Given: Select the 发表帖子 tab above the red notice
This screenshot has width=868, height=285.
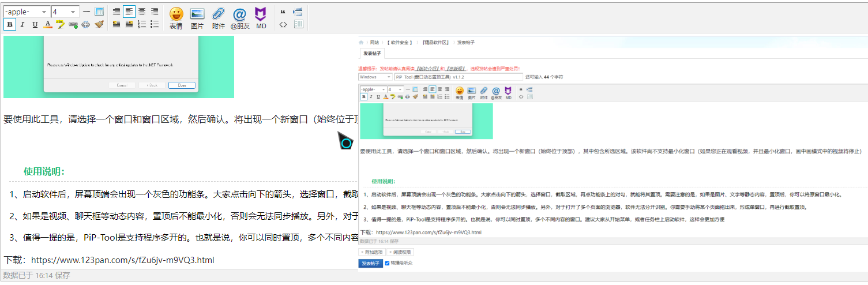Looking at the screenshot, I should [371, 53].
